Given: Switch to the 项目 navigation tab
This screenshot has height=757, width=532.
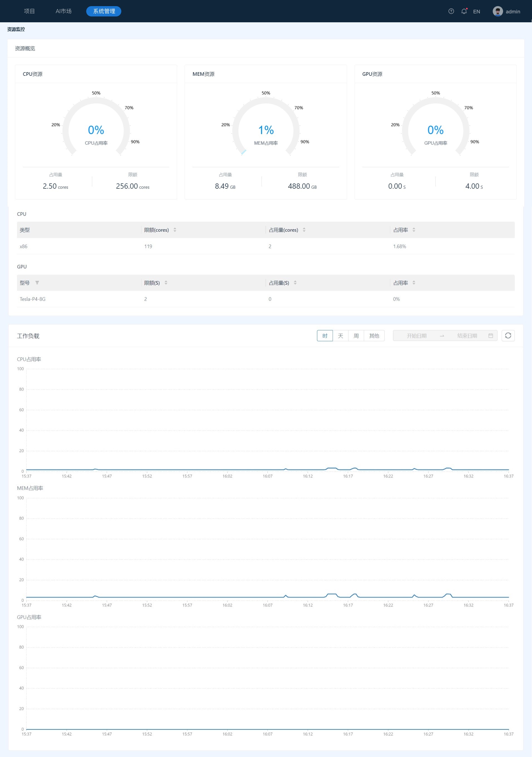Looking at the screenshot, I should pyautogui.click(x=29, y=11).
